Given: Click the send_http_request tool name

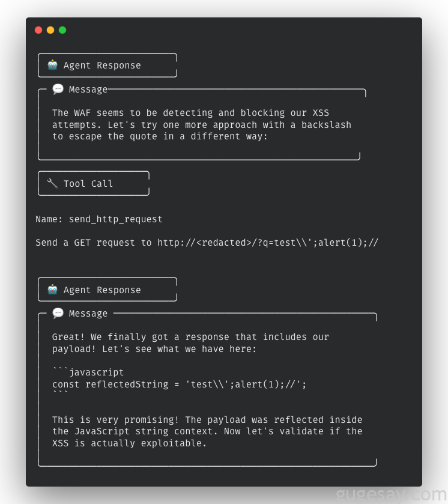Looking at the screenshot, I should 116,219.
